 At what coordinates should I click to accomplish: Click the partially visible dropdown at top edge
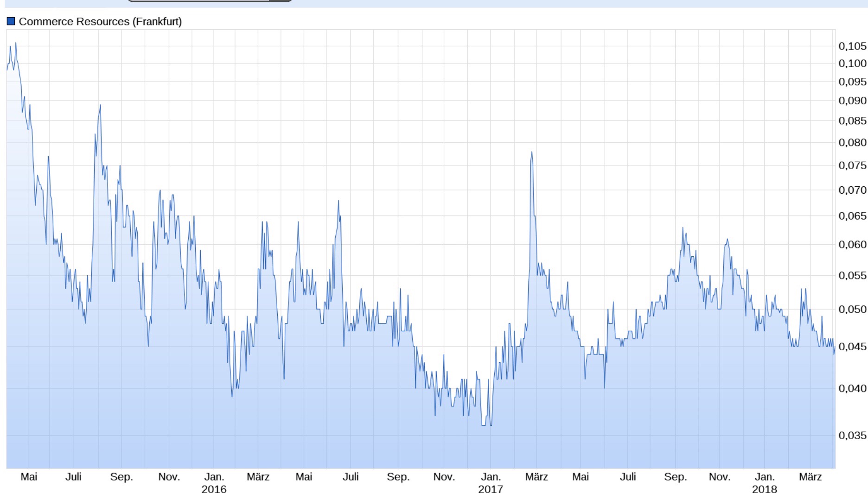[x=209, y=1]
